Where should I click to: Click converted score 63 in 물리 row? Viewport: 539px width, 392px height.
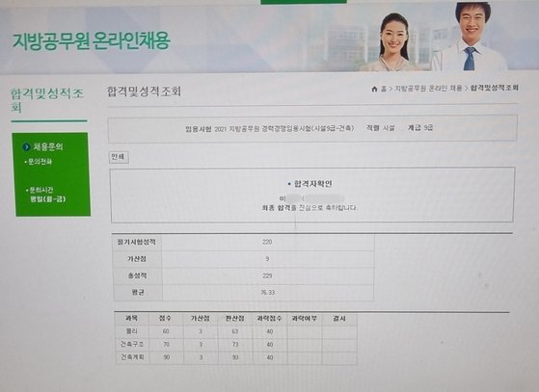235,332
